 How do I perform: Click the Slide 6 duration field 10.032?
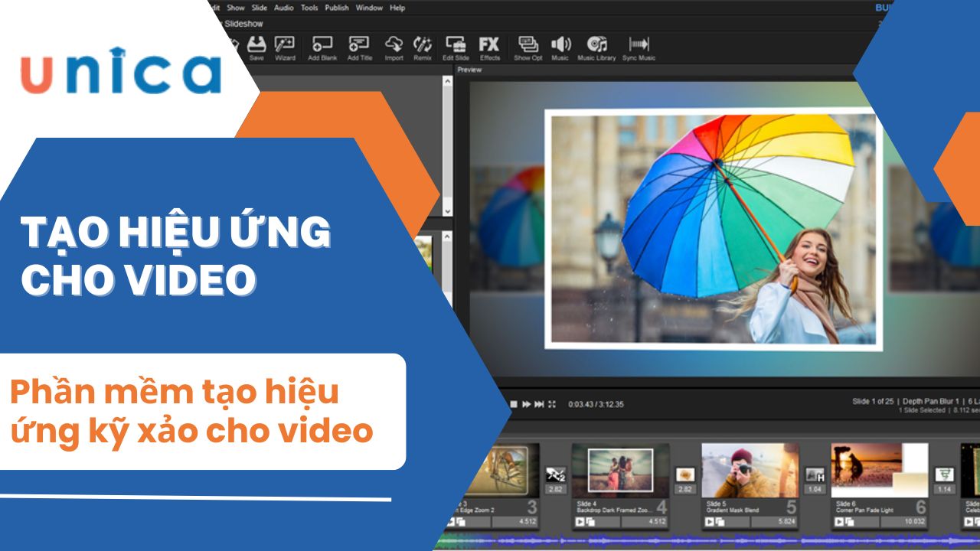click(x=901, y=522)
